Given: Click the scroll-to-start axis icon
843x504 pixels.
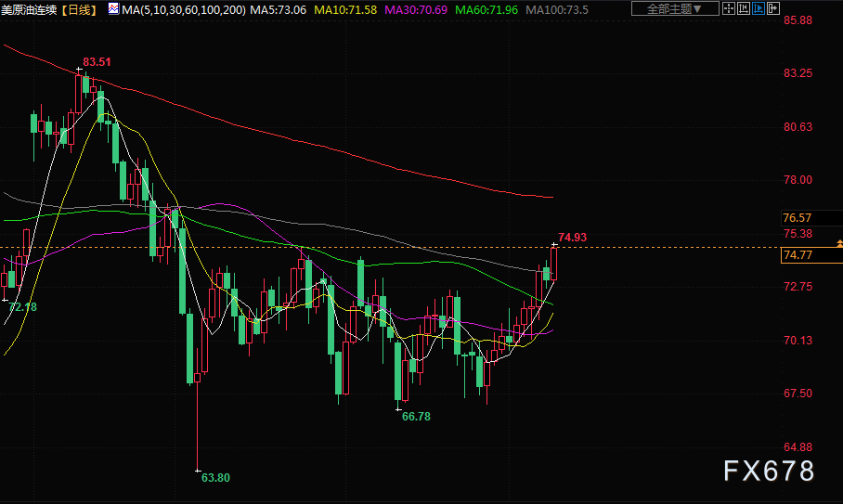Looking at the screenshot, I should click(744, 8).
